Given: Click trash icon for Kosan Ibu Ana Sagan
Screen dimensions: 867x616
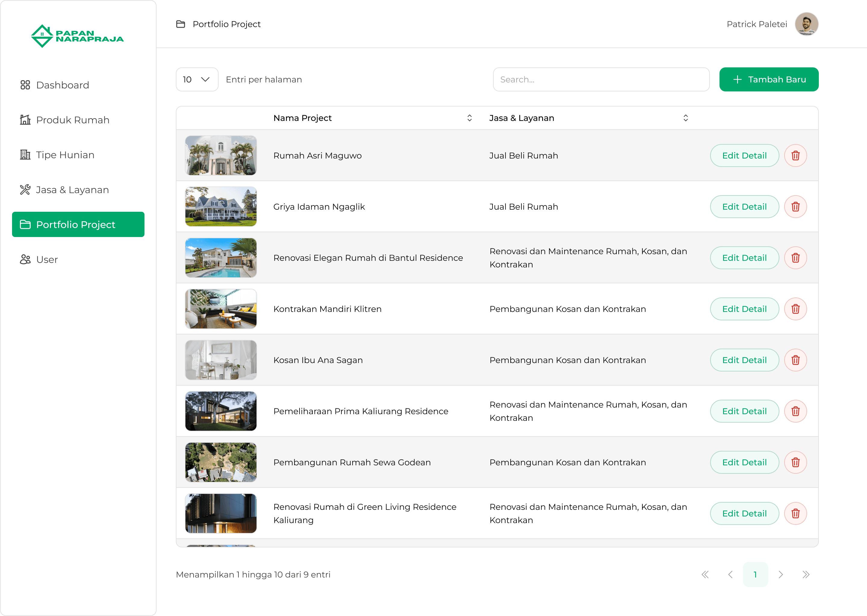Looking at the screenshot, I should pyautogui.click(x=795, y=360).
